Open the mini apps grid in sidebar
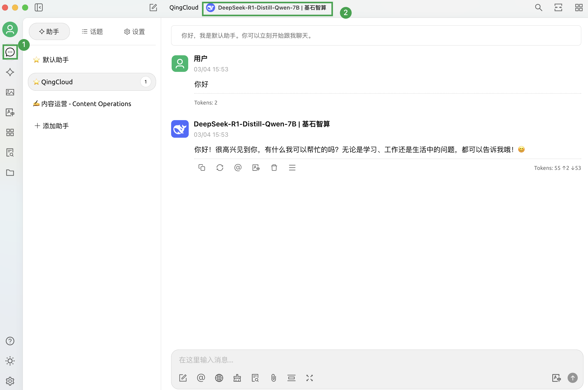This screenshot has height=390, width=588. [x=10, y=132]
